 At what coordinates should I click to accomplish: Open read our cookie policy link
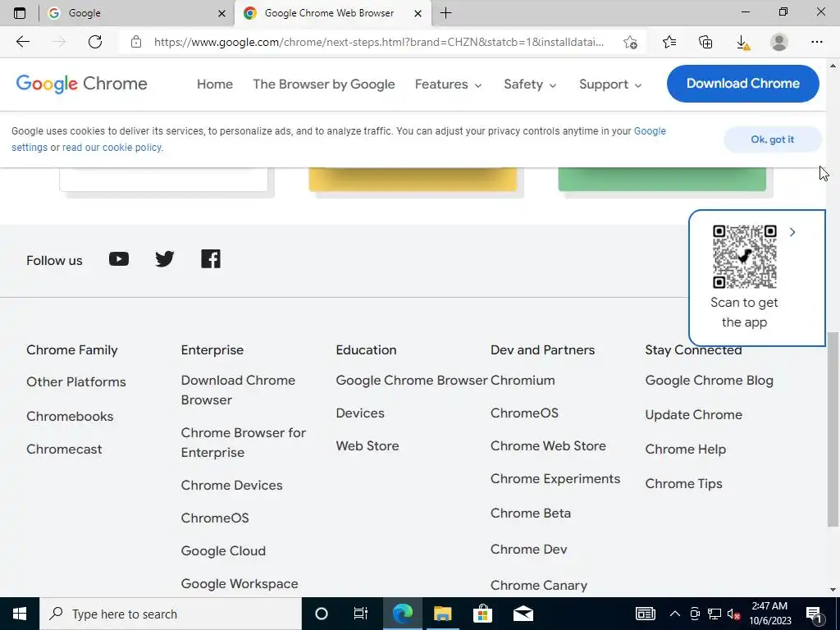click(x=112, y=148)
